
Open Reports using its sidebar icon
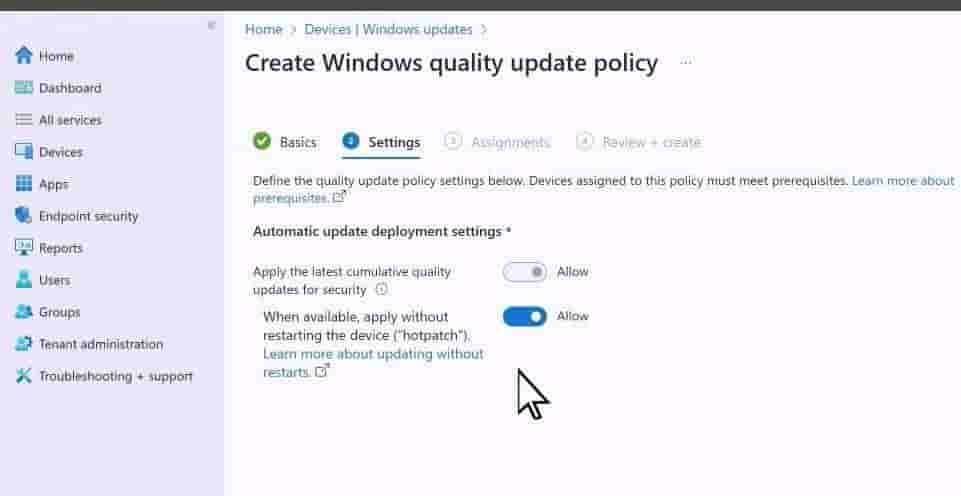[x=23, y=247]
